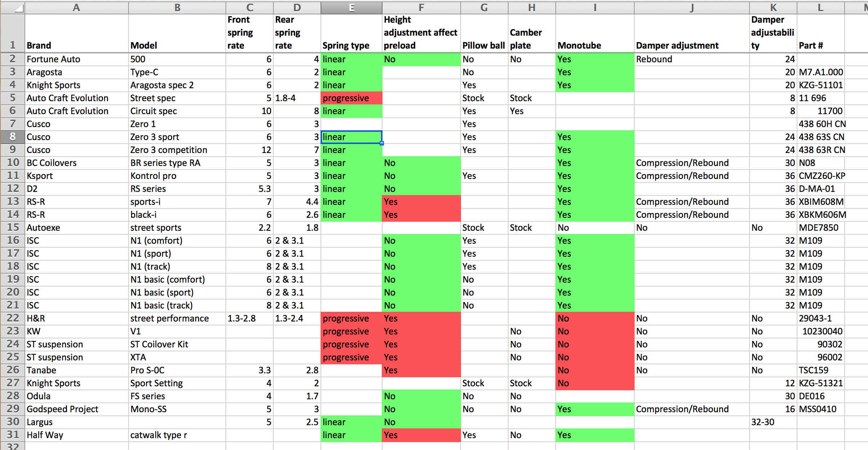Image resolution: width=868 pixels, height=450 pixels.
Task: Select column B header
Action: point(177,8)
